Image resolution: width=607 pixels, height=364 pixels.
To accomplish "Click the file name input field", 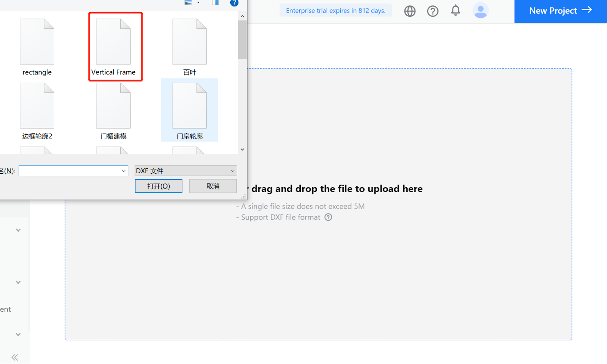I will [x=69, y=171].
